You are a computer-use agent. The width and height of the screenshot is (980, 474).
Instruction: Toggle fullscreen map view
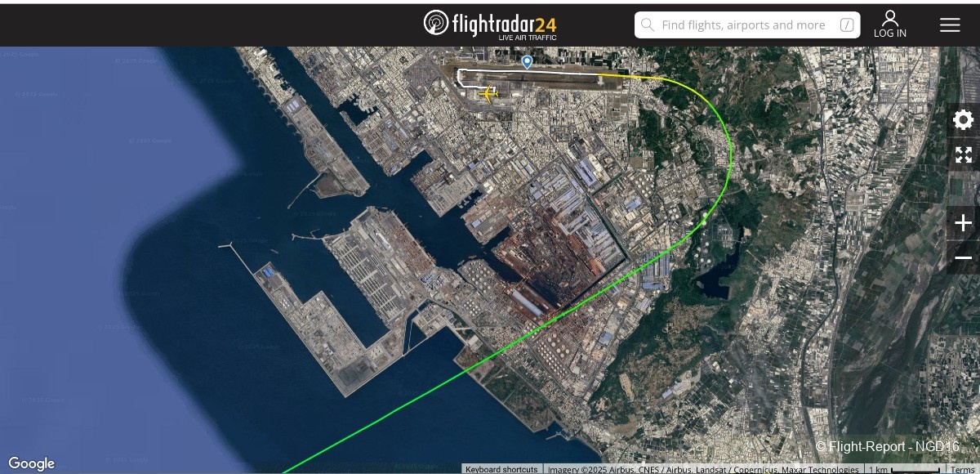pos(963,154)
